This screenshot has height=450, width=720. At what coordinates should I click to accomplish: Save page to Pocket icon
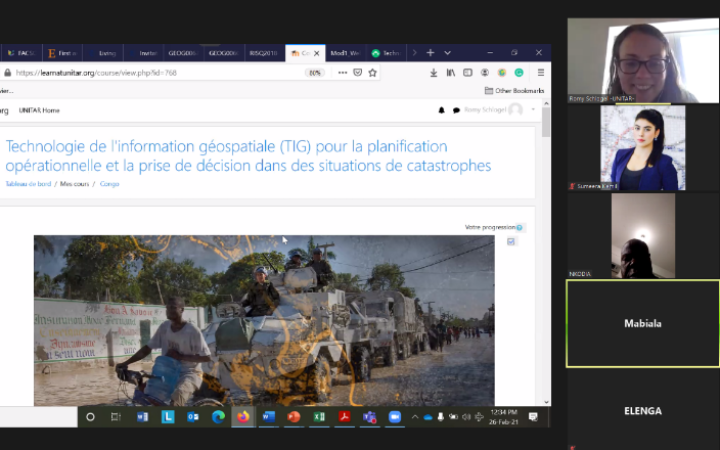[358, 73]
